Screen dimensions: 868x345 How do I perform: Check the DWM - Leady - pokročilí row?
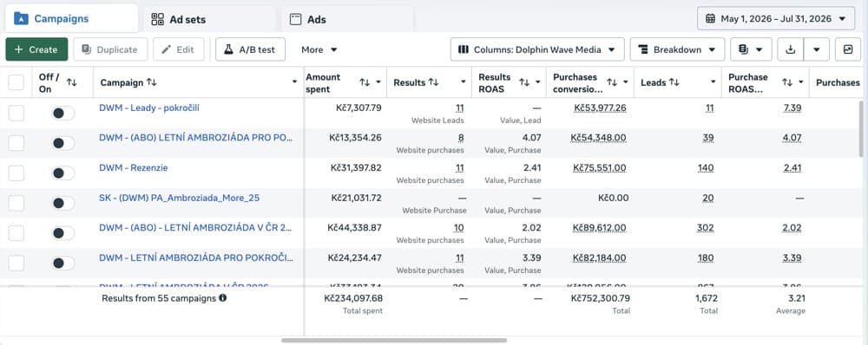(x=16, y=114)
